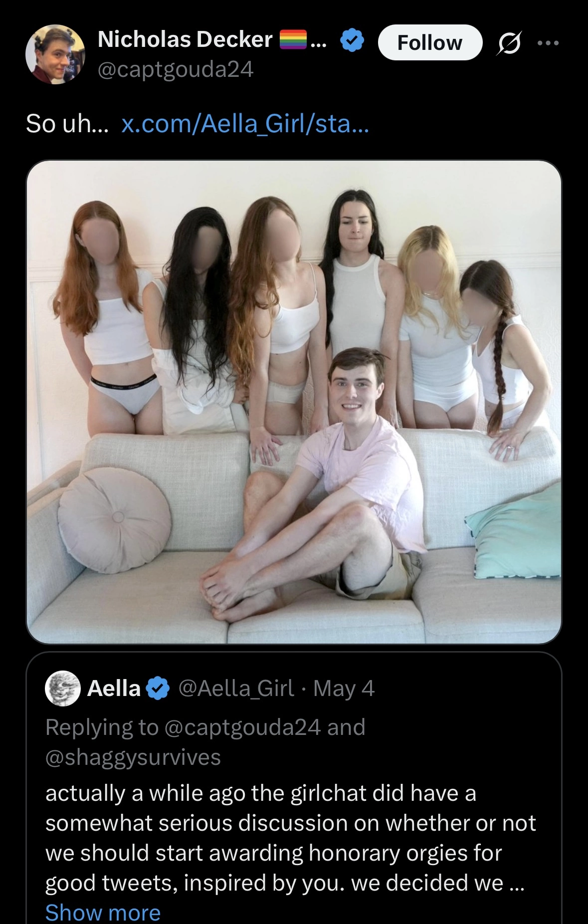Tap the blue verified badge beside Nicholas Decker
588x924 pixels.
352,40
